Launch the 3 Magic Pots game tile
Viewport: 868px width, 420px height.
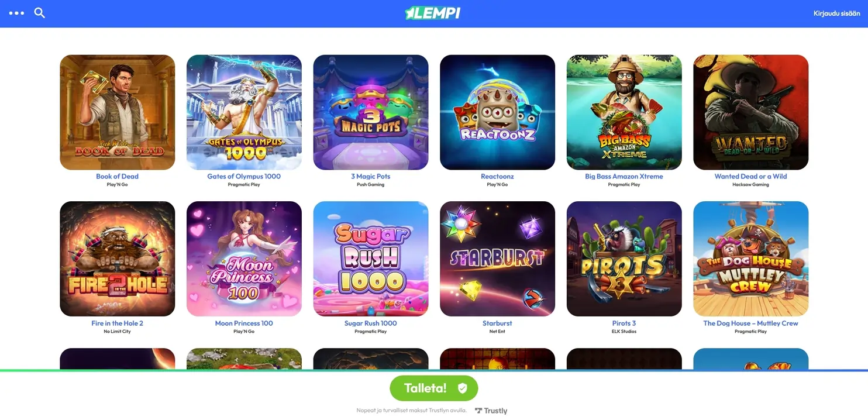(x=371, y=112)
